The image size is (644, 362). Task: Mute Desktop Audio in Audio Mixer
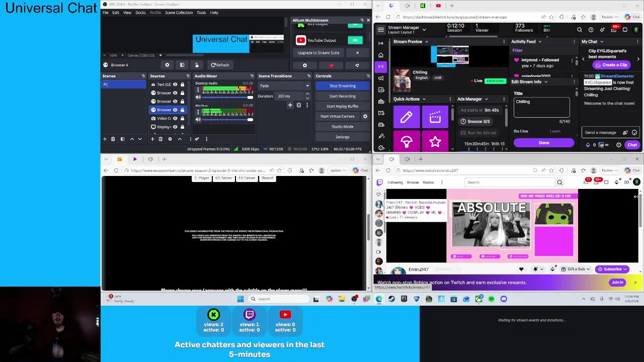198,97
